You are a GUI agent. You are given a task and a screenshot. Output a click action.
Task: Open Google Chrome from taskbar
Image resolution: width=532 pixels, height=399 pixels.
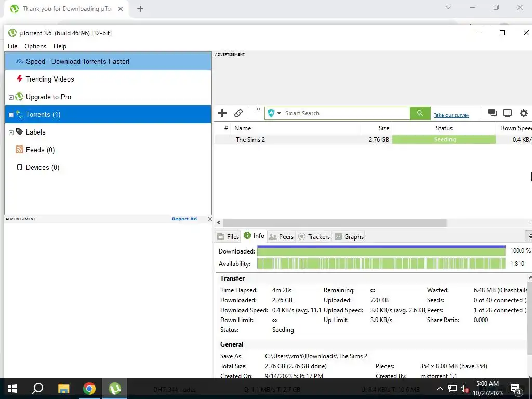point(89,389)
